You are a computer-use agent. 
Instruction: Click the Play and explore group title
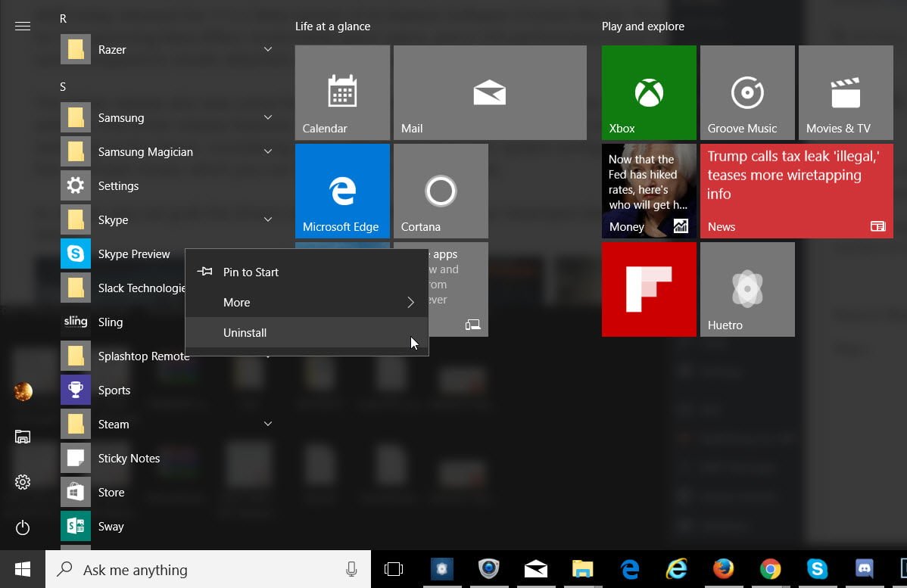click(x=643, y=26)
